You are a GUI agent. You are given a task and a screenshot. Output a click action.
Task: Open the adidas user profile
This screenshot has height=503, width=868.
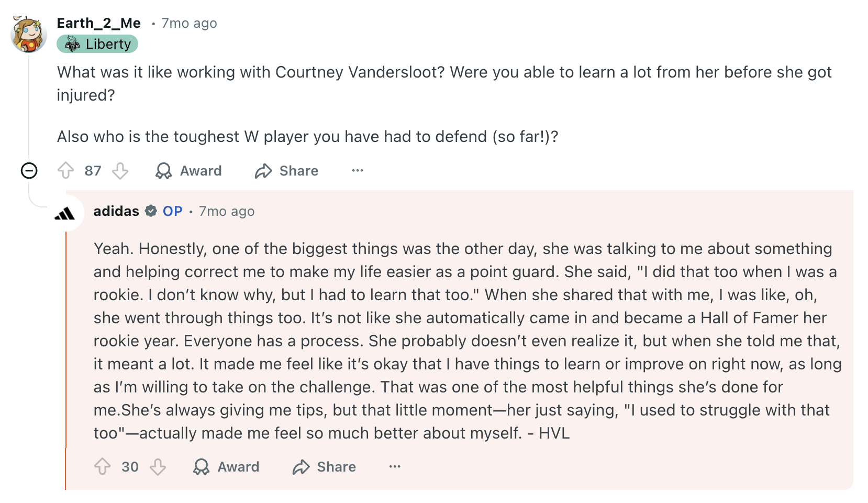(116, 211)
